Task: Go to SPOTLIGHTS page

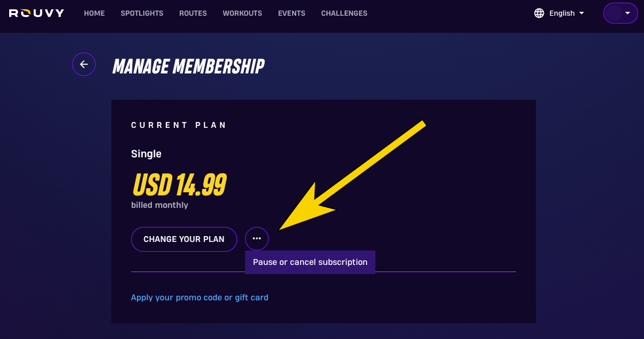Action: (142, 13)
